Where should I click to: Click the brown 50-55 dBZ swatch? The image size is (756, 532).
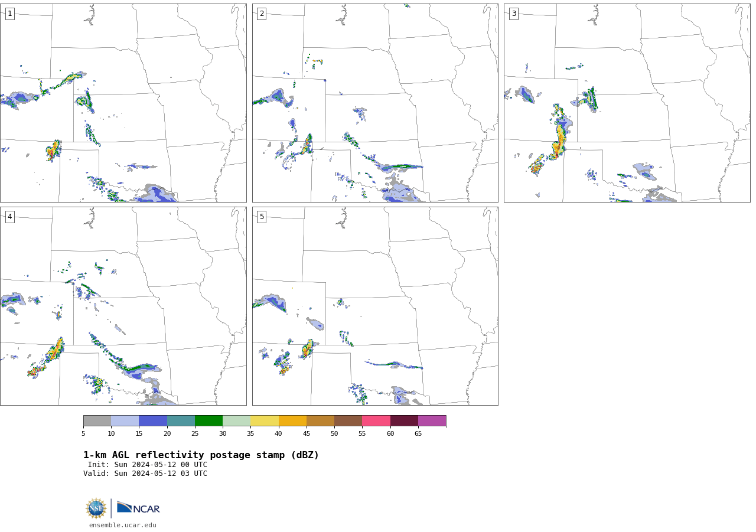(x=348, y=421)
